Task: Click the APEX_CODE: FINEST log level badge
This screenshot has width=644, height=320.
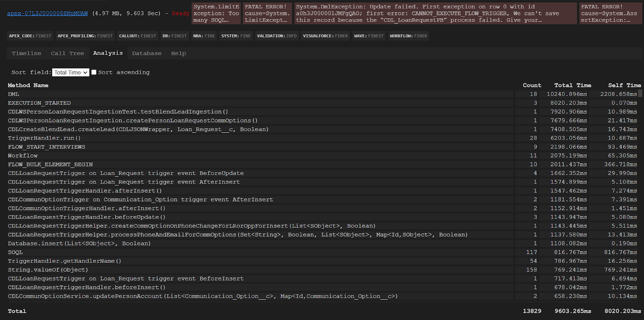Action: [x=30, y=36]
